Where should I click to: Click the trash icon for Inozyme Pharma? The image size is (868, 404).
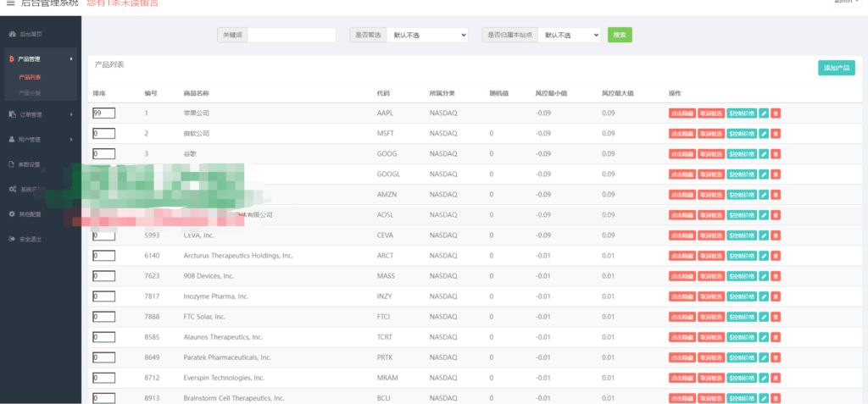tap(776, 296)
